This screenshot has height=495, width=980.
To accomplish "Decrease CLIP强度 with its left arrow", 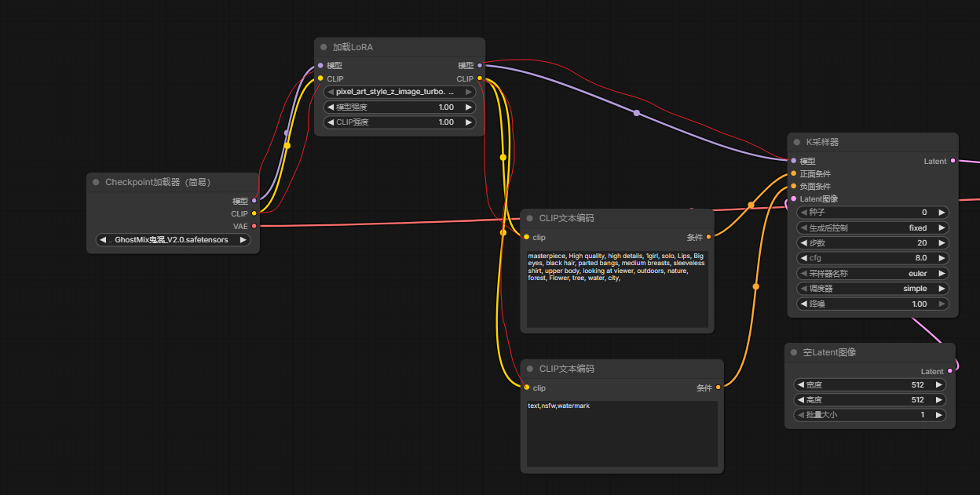I will [x=331, y=122].
